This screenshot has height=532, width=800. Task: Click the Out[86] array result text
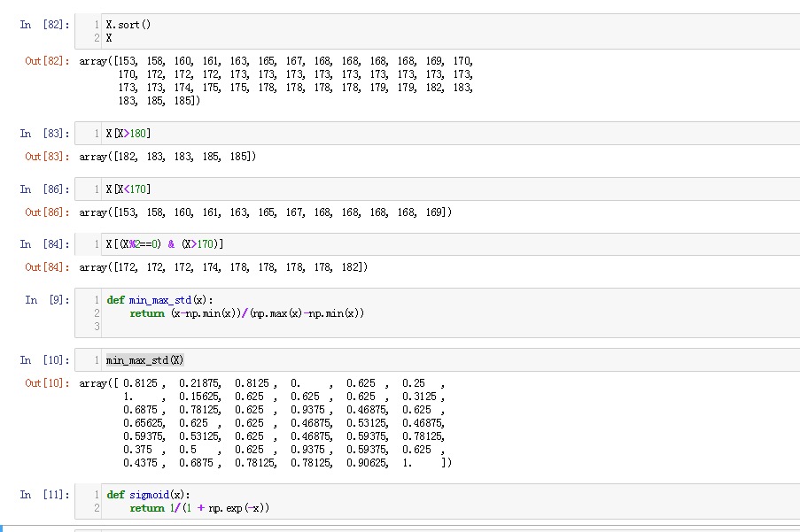(x=266, y=212)
